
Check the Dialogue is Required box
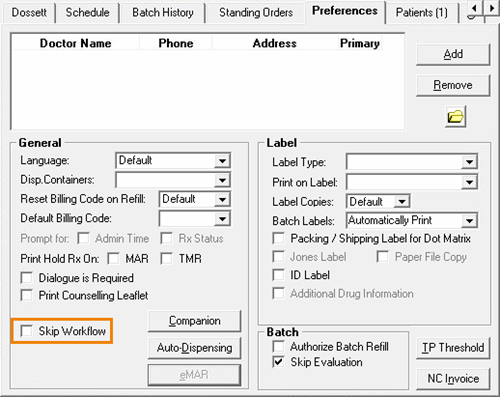coord(26,278)
